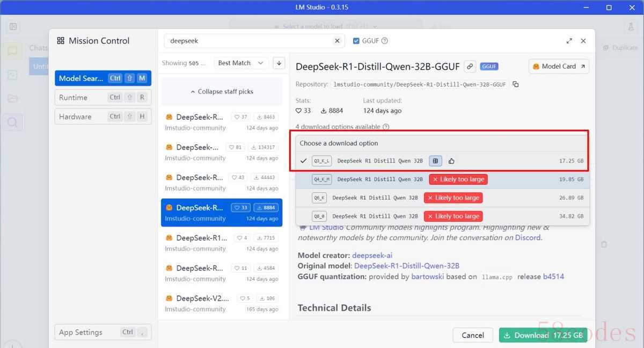Open the GGUF help question mark
The height and width of the screenshot is (348, 644).
(384, 41)
